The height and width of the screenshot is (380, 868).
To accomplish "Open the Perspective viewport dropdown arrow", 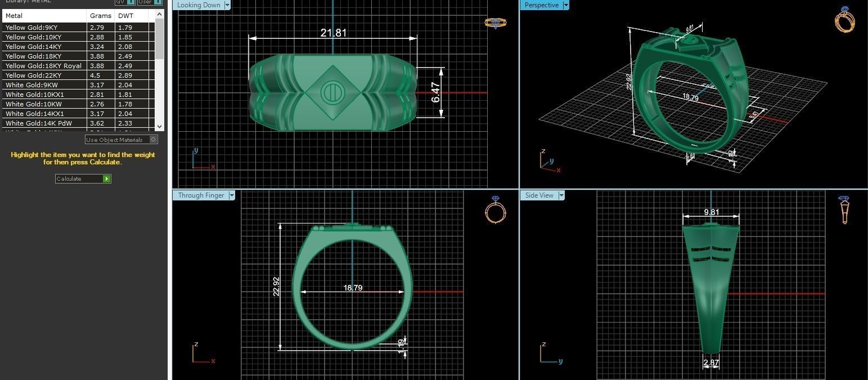I will tap(566, 5).
